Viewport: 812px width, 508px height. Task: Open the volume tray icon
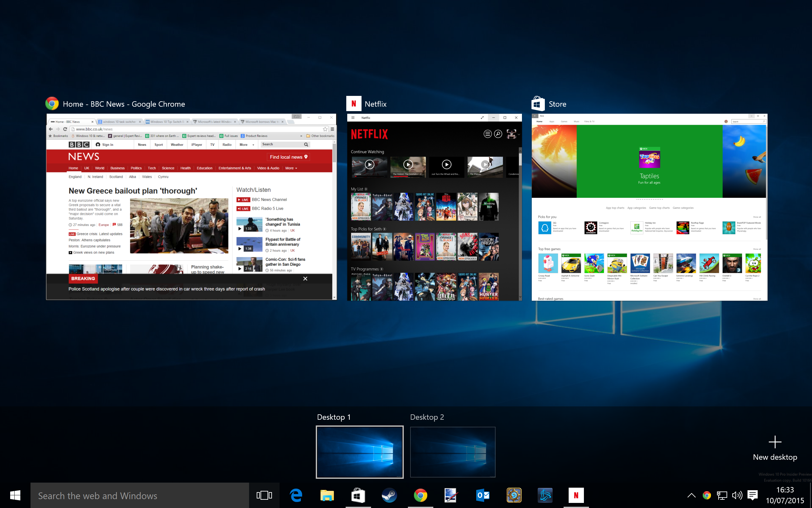[x=737, y=495]
